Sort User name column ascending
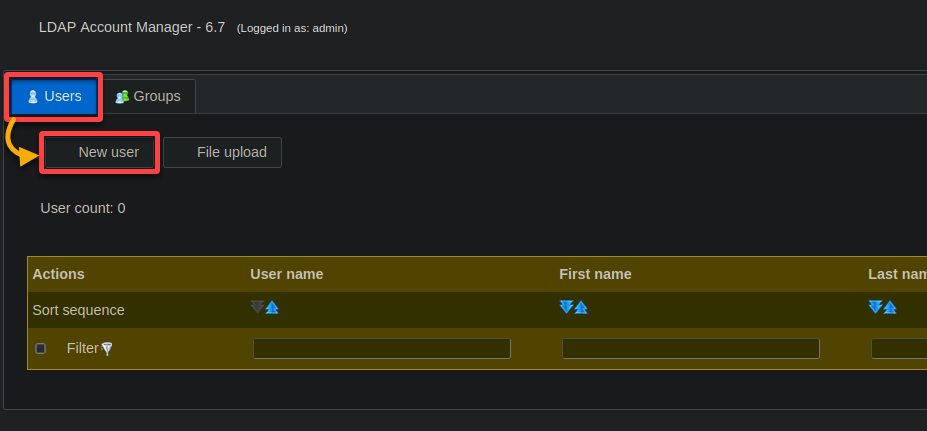 272,307
